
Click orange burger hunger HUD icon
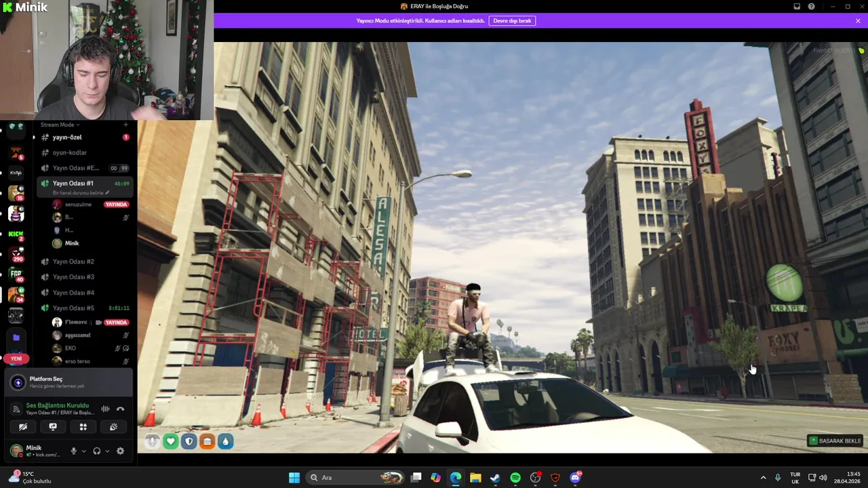208,441
